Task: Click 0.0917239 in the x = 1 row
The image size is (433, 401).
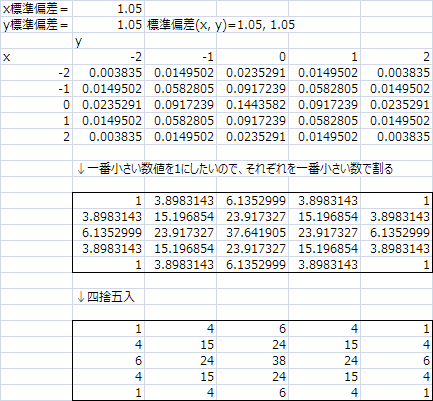Action: click(x=252, y=121)
